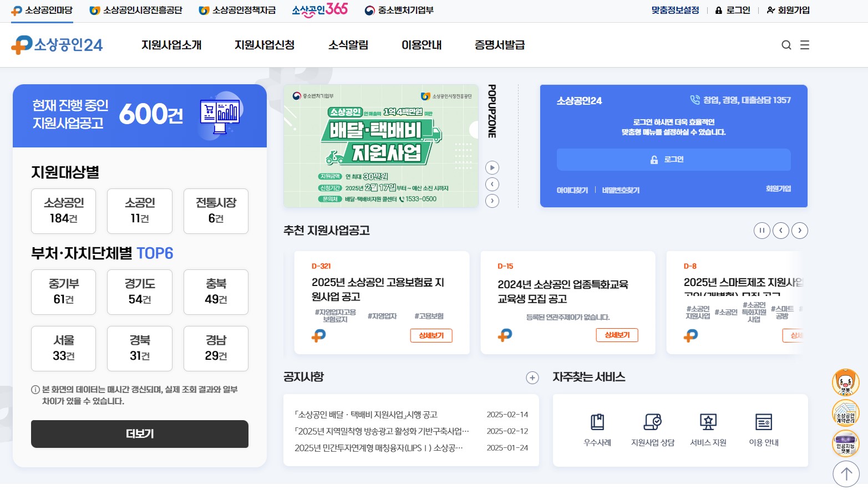Click the blue 로그인 button in login panel
Viewport: 868px width, 490px height.
coord(674,160)
